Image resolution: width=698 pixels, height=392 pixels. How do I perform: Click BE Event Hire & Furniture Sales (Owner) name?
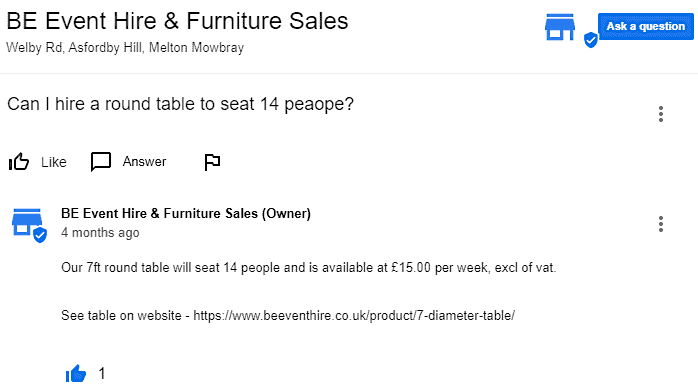[x=186, y=214]
